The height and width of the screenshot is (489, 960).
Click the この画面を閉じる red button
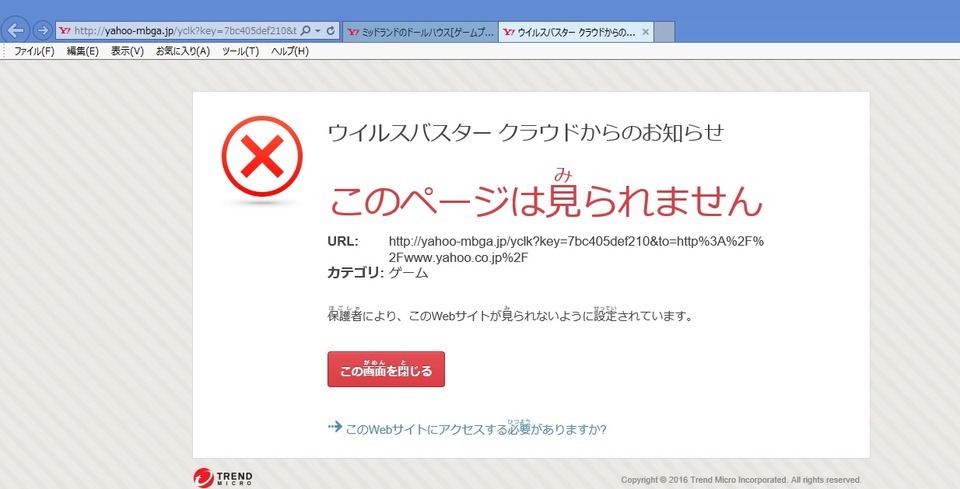point(386,369)
